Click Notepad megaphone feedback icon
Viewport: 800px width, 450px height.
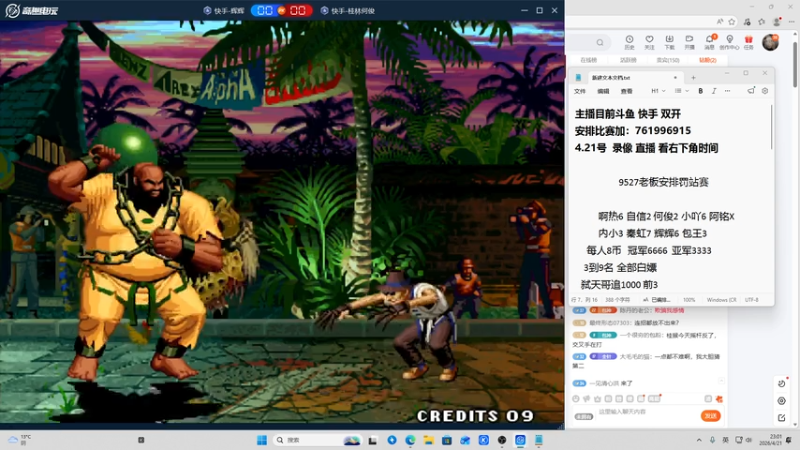tap(751, 91)
